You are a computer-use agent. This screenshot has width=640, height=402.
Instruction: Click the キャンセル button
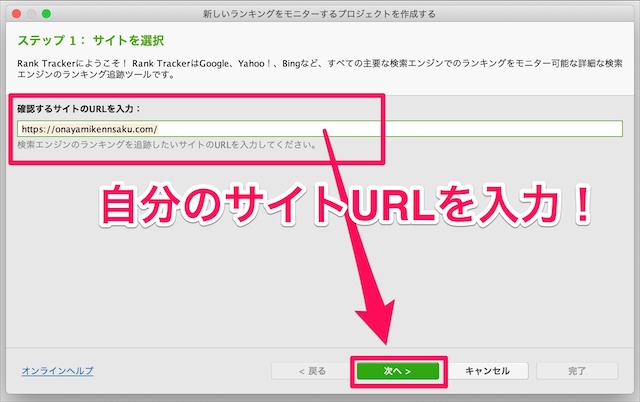[487, 371]
